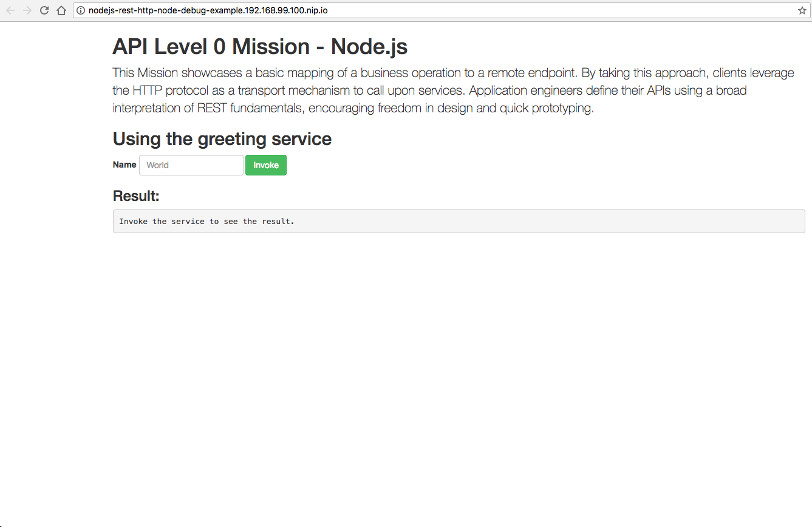Bookmark this page with the star icon

[803, 10]
